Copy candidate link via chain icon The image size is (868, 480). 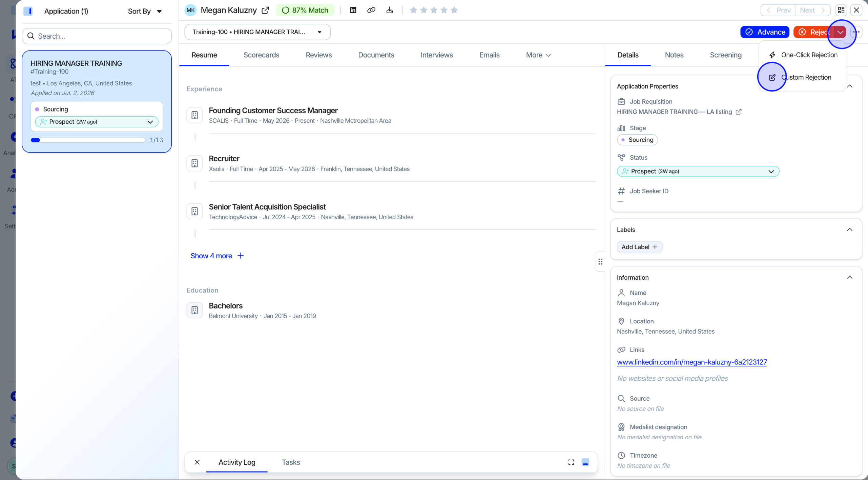click(x=371, y=10)
